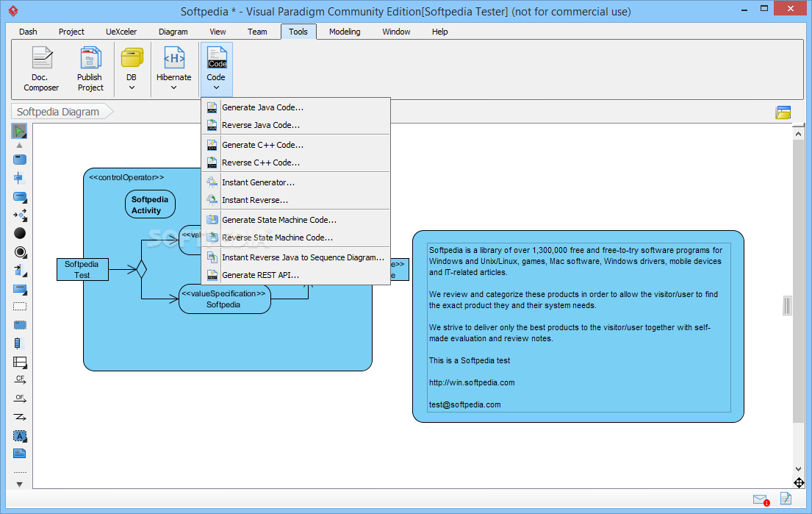The image size is (812, 514).
Task: Click vertical scrollbar down arrow
Action: pos(798,469)
